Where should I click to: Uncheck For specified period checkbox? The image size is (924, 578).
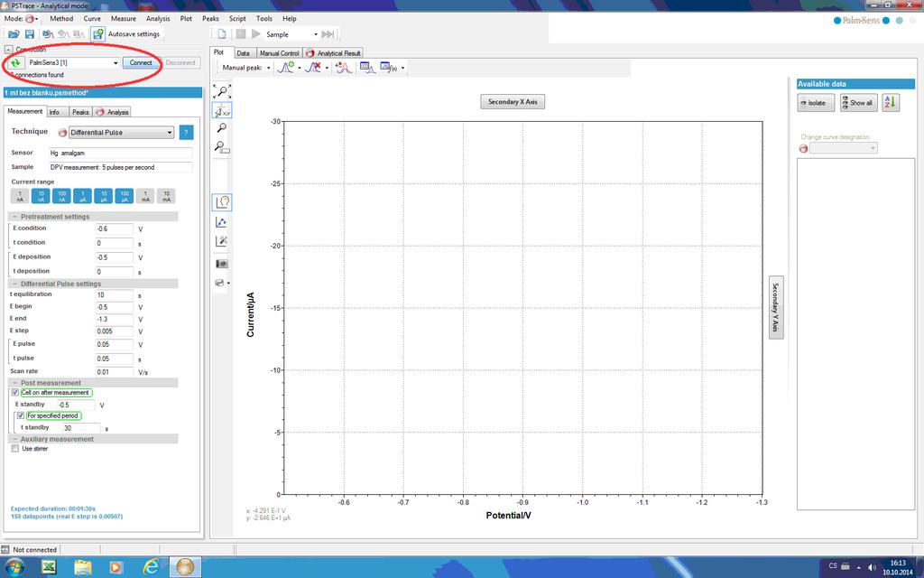pyautogui.click(x=21, y=415)
